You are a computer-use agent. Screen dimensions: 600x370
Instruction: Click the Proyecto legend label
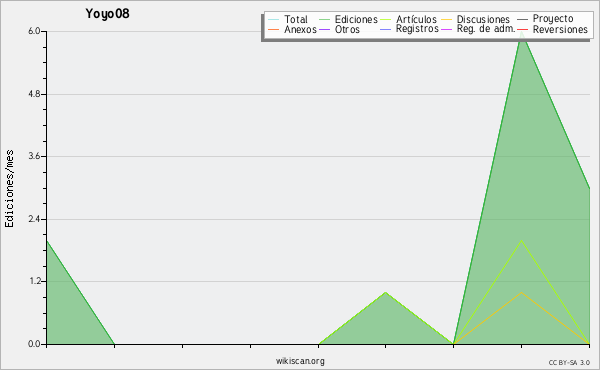coord(553,19)
